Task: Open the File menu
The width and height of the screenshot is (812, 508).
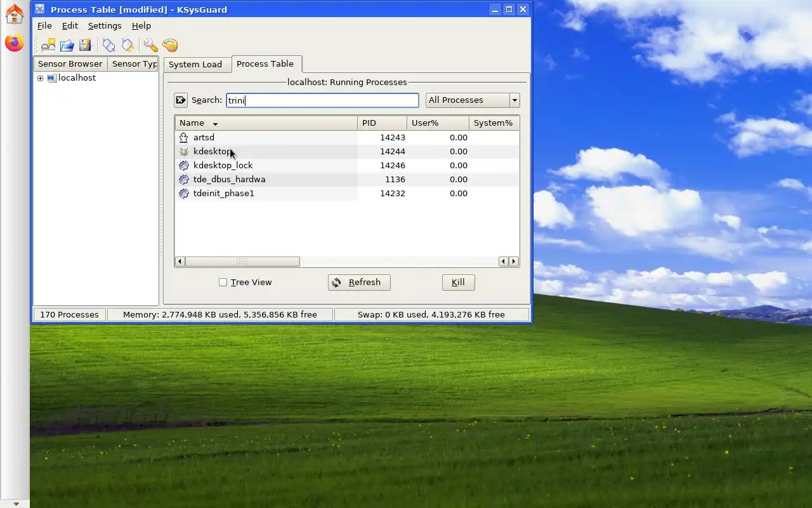Action: click(x=44, y=26)
